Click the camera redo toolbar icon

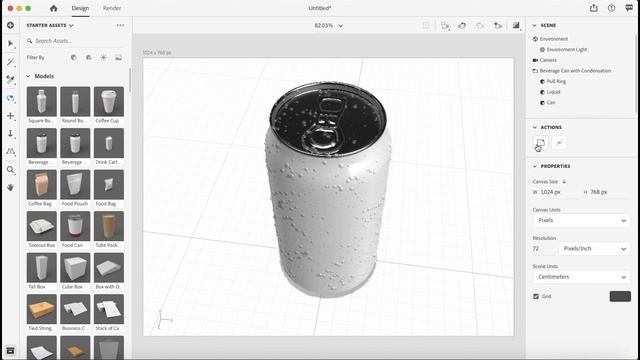point(480,26)
